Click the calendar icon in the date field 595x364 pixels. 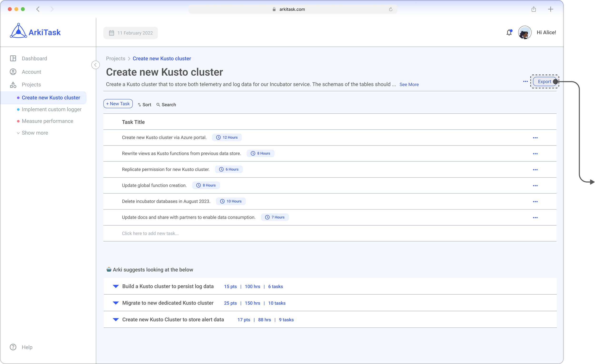111,33
